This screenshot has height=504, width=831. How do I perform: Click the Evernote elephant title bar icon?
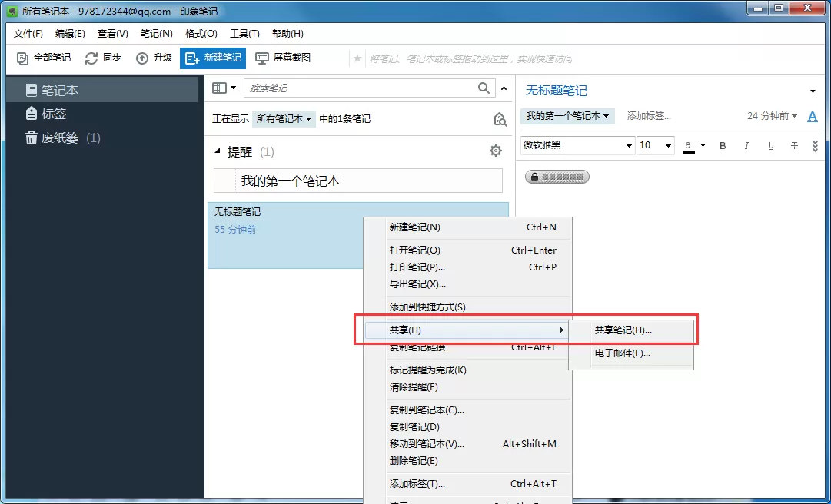(x=13, y=11)
